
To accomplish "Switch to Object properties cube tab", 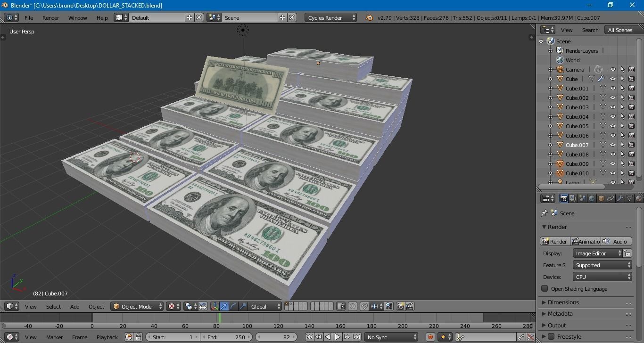I will 601,198.
